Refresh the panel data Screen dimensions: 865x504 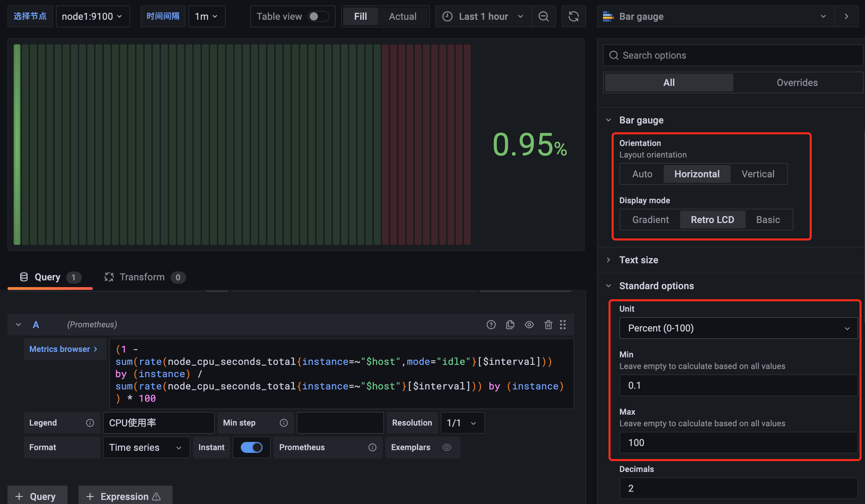(574, 16)
